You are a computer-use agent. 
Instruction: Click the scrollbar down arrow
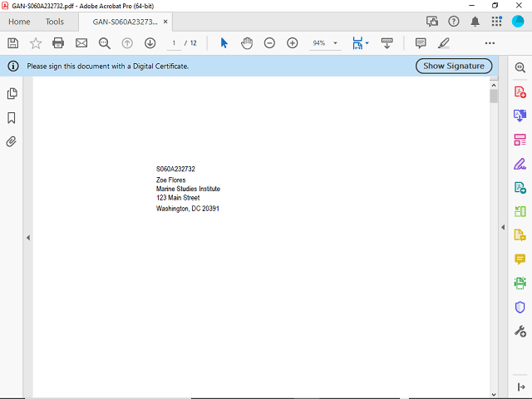pyautogui.click(x=494, y=395)
